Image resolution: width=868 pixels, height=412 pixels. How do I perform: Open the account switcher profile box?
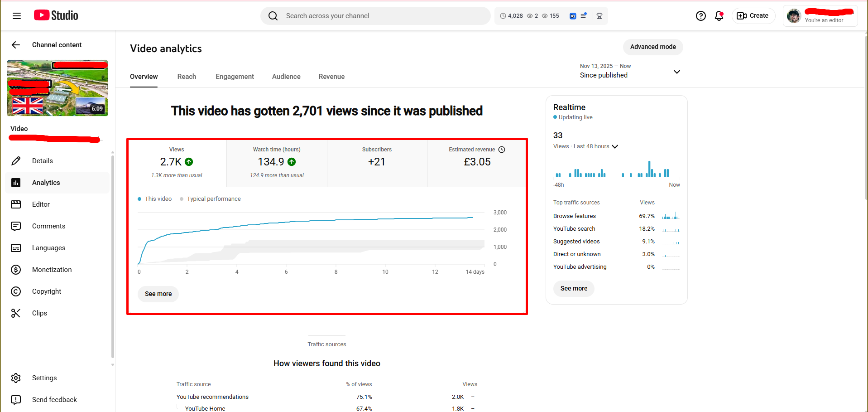coord(820,16)
